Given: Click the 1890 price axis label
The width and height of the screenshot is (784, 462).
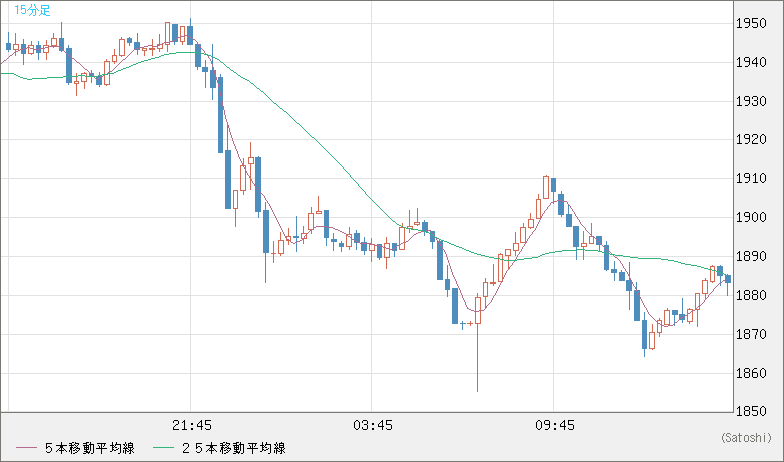Looking at the screenshot, I should pyautogui.click(x=751, y=256).
